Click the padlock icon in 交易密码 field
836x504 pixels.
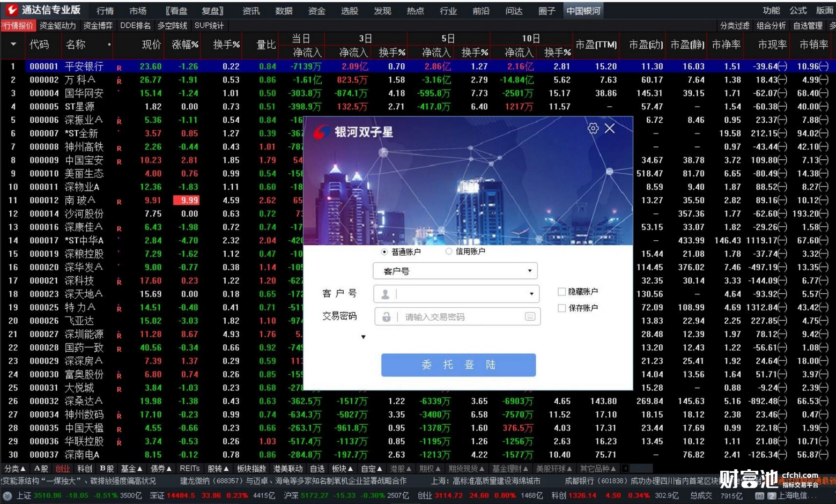(386, 317)
